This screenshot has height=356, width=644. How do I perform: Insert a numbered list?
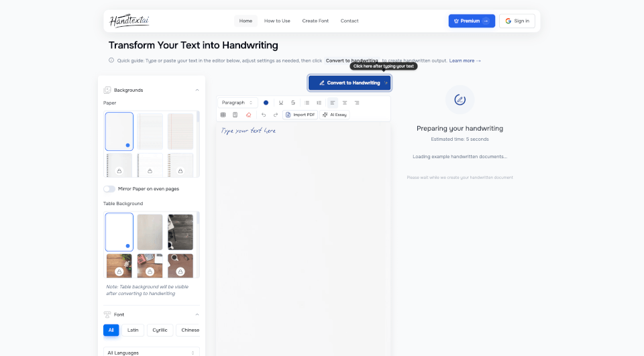click(x=319, y=103)
